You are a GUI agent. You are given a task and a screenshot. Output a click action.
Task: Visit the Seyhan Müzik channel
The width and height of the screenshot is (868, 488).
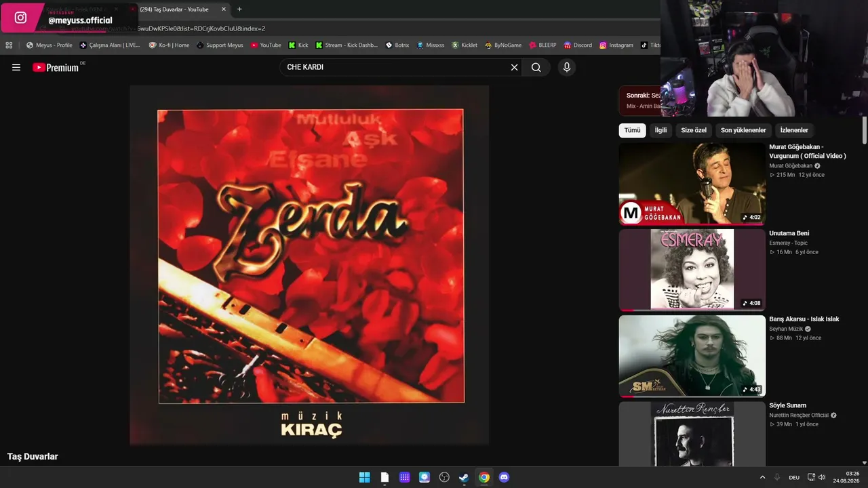(786, 329)
